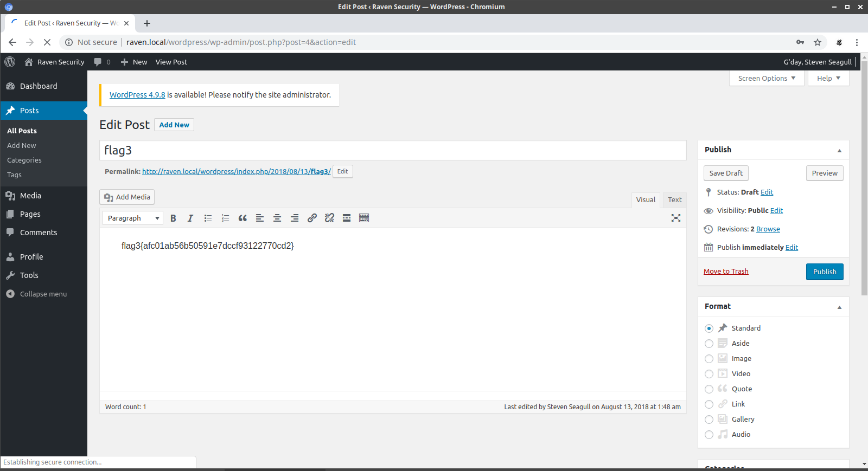868x471 pixels.
Task: Open Chromium's three-dot menu
Action: 857,42
